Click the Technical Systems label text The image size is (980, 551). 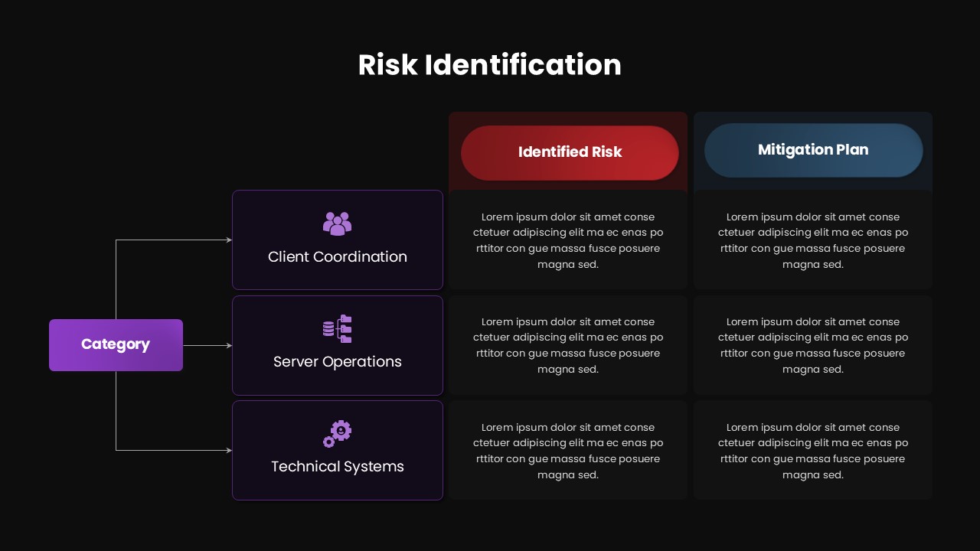(x=338, y=467)
